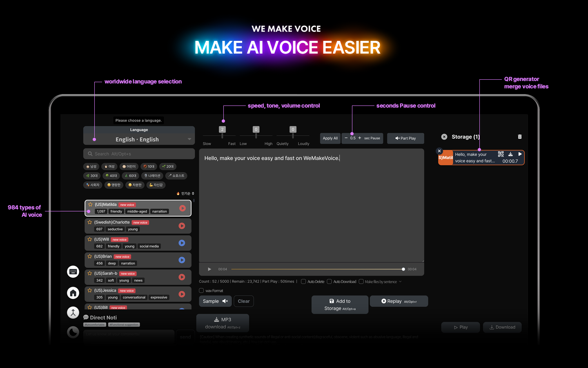The height and width of the screenshot is (368, 588).
Task: Click the Part Play button
Action: [405, 138]
